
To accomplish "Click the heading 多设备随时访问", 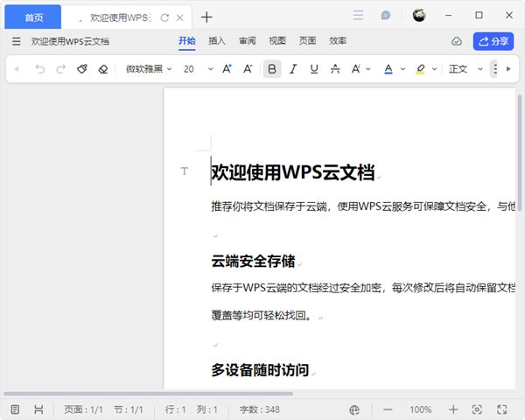I will tap(260, 370).
